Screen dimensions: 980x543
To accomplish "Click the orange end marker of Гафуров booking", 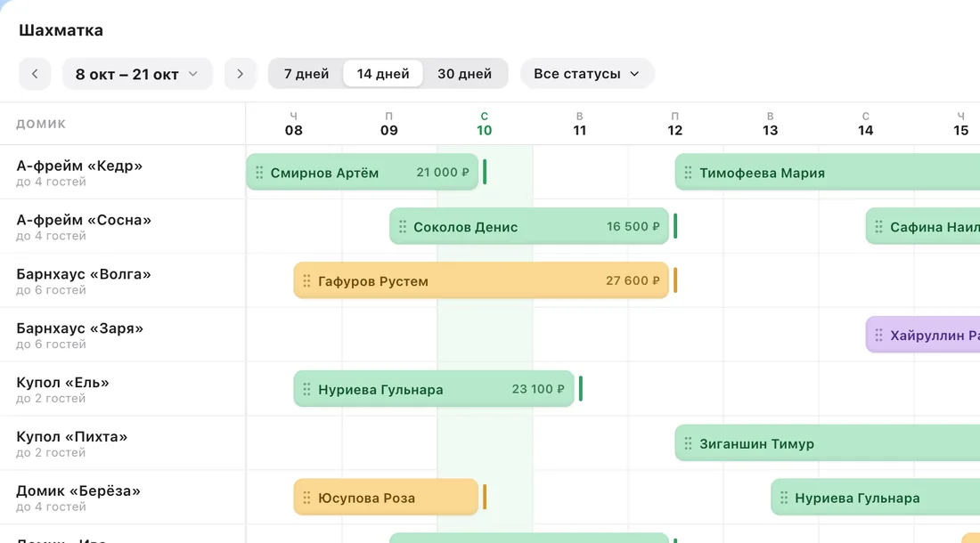I will pyautogui.click(x=675, y=281).
